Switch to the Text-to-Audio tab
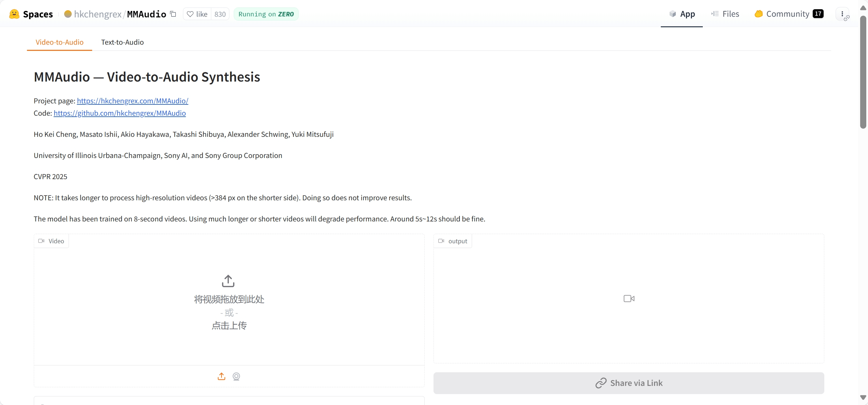 click(123, 42)
